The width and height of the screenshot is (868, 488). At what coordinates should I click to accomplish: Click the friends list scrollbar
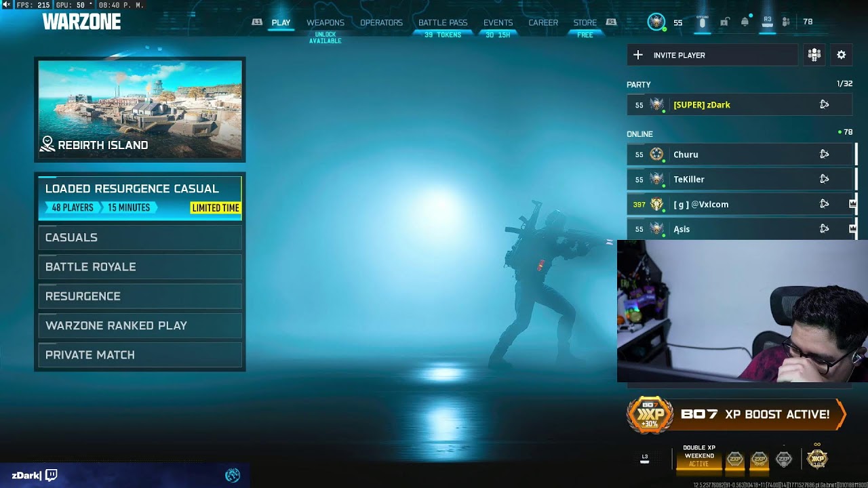click(856, 190)
